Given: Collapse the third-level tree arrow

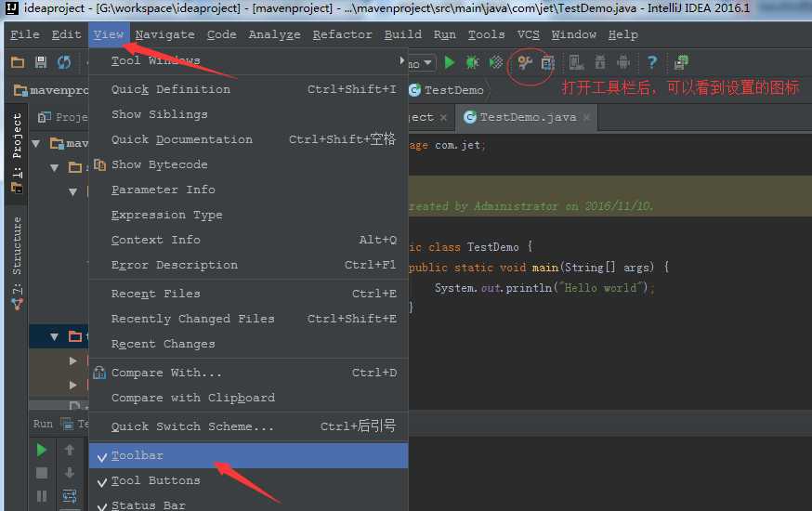Looking at the screenshot, I should click(x=73, y=192).
